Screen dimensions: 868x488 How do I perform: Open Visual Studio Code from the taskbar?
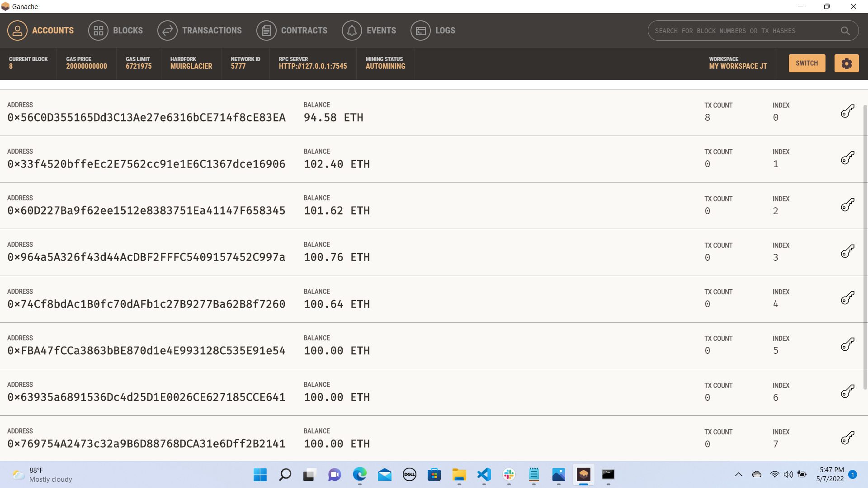coord(484,475)
